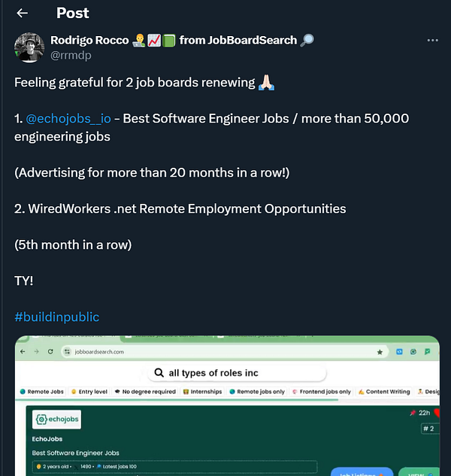
Task: Open Rodrigo Rocco's profile avatar
Action: pos(29,47)
